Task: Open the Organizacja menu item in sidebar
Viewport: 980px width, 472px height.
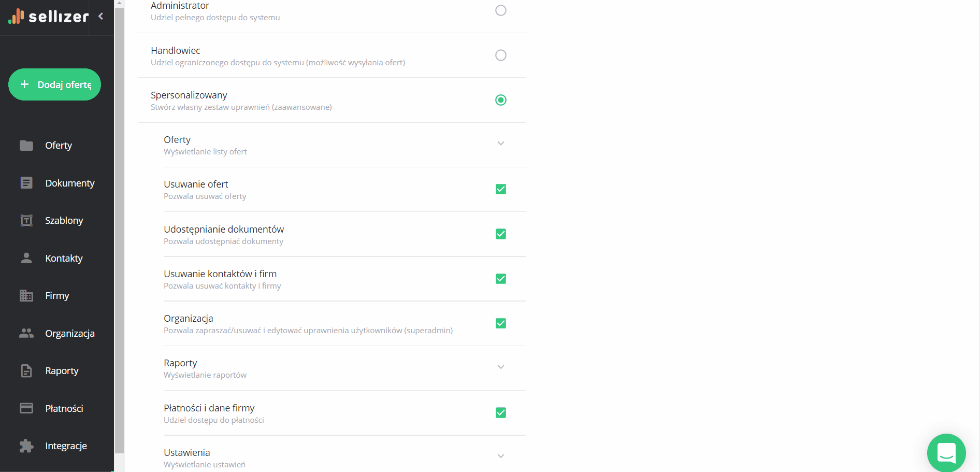Action: click(x=69, y=334)
